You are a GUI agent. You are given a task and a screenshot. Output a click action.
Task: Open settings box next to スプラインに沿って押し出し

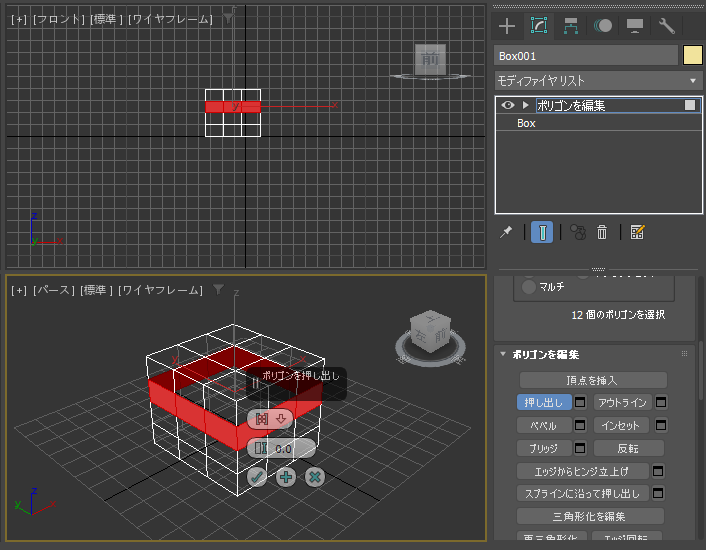658,493
